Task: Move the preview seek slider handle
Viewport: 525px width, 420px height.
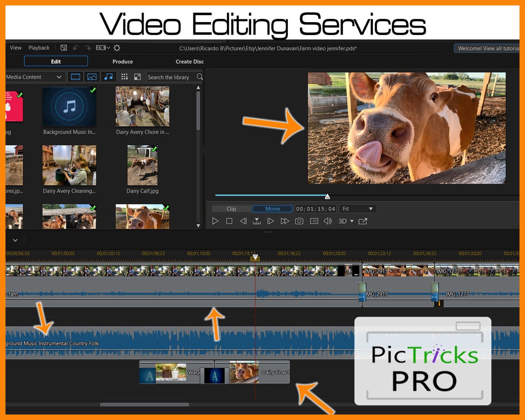Action: coord(327,196)
